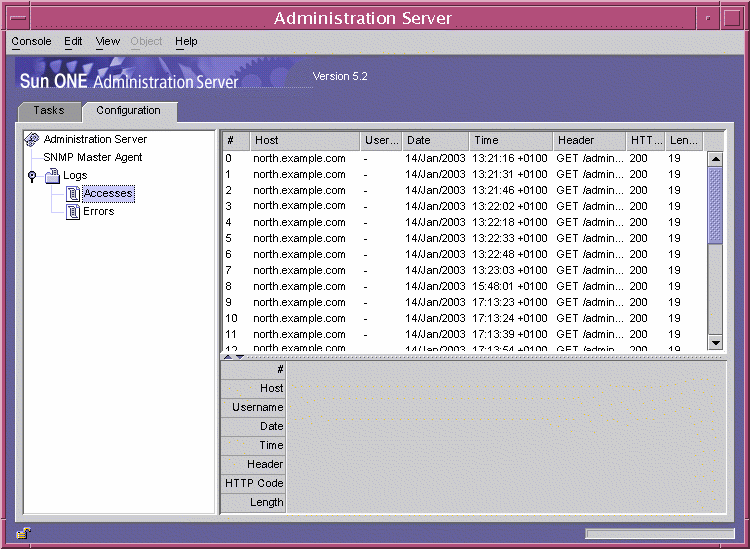The width and height of the screenshot is (750, 549).
Task: Click the HTTP Code detail label
Action: [x=254, y=483]
